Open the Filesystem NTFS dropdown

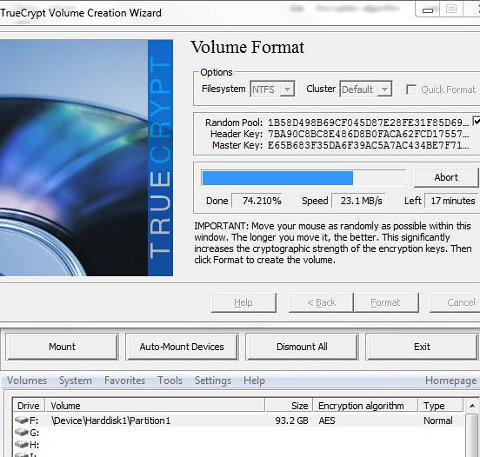(272, 89)
